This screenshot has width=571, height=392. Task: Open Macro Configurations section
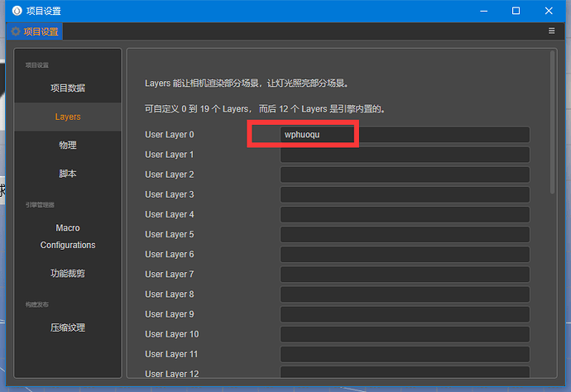68,237
